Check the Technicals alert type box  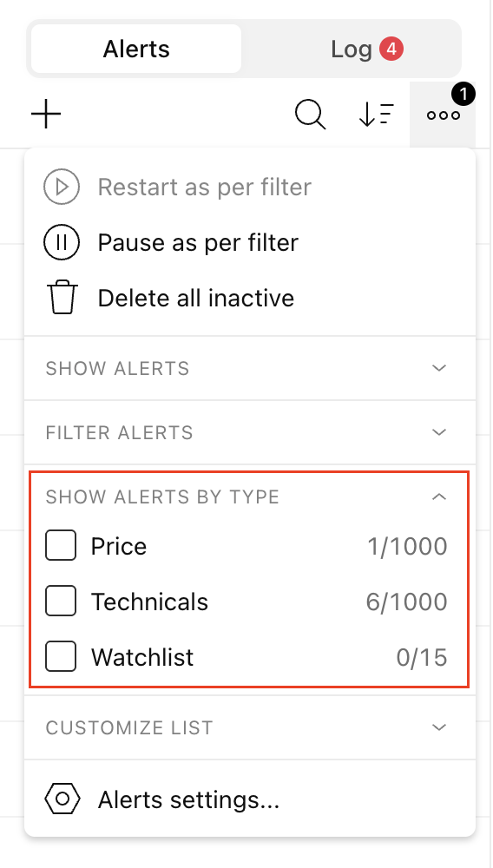click(61, 602)
